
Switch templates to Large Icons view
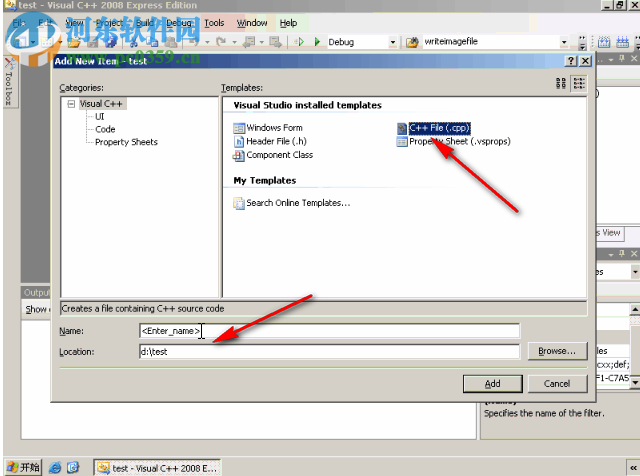point(561,83)
